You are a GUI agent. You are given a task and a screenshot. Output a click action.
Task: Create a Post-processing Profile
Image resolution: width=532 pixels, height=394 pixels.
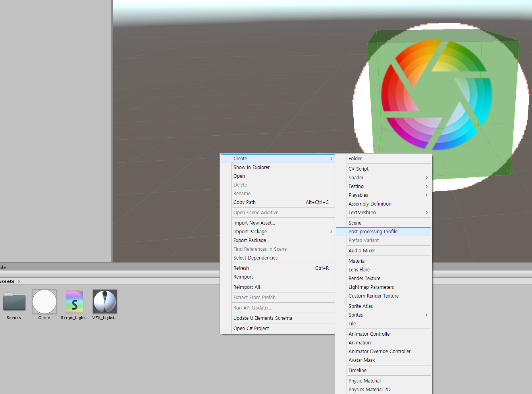point(384,232)
